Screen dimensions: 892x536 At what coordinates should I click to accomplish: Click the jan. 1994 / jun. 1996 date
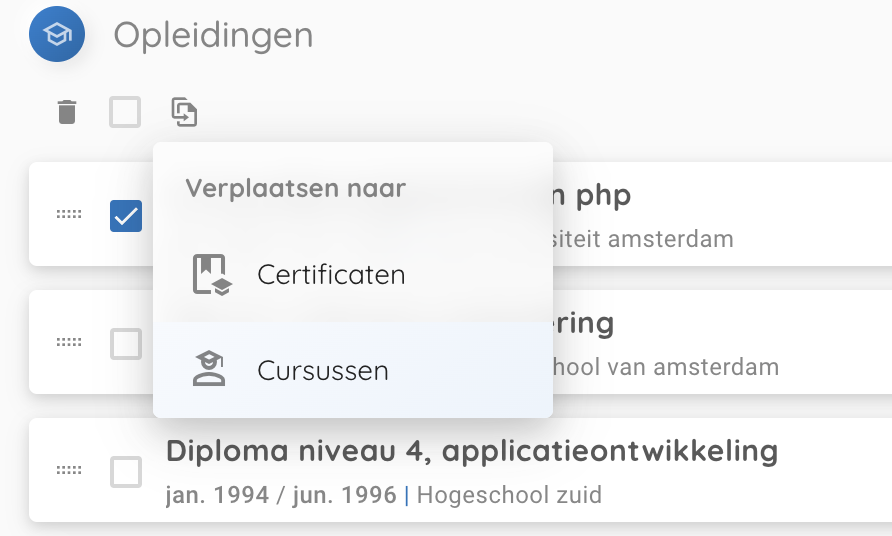tap(281, 494)
